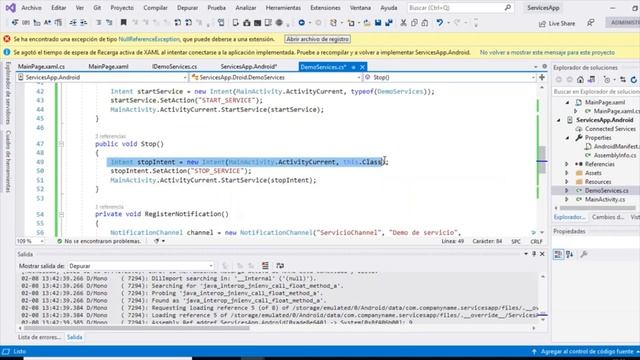The image size is (640, 360).
Task: Click the Cut scissors icon
Action: coord(403,23)
